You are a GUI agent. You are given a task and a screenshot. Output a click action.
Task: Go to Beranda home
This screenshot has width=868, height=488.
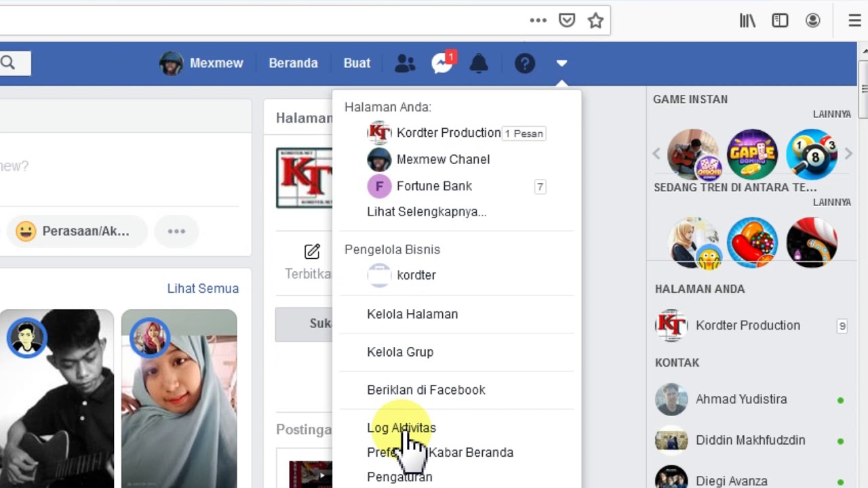click(x=293, y=63)
